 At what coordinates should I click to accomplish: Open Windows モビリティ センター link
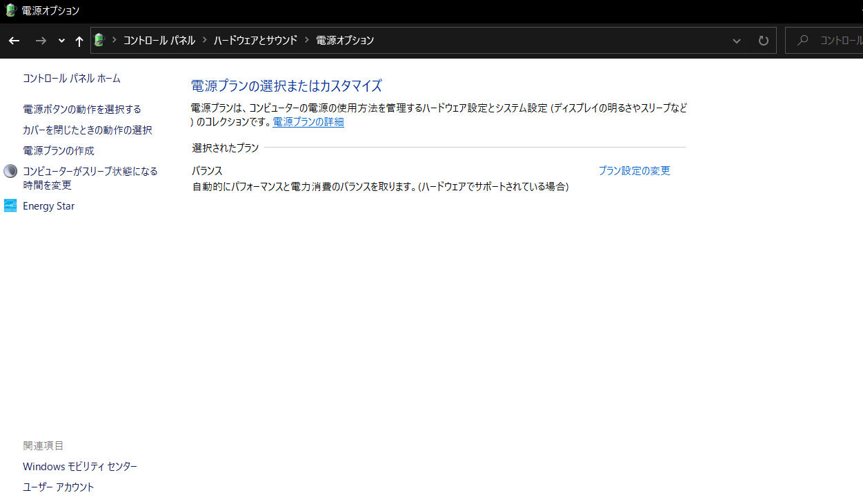[80, 467]
